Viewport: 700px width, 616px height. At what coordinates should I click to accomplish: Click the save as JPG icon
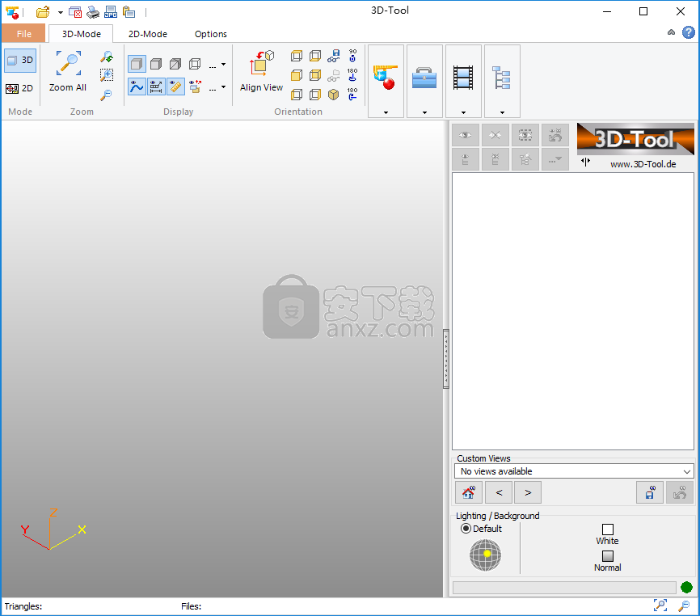[x=110, y=12]
